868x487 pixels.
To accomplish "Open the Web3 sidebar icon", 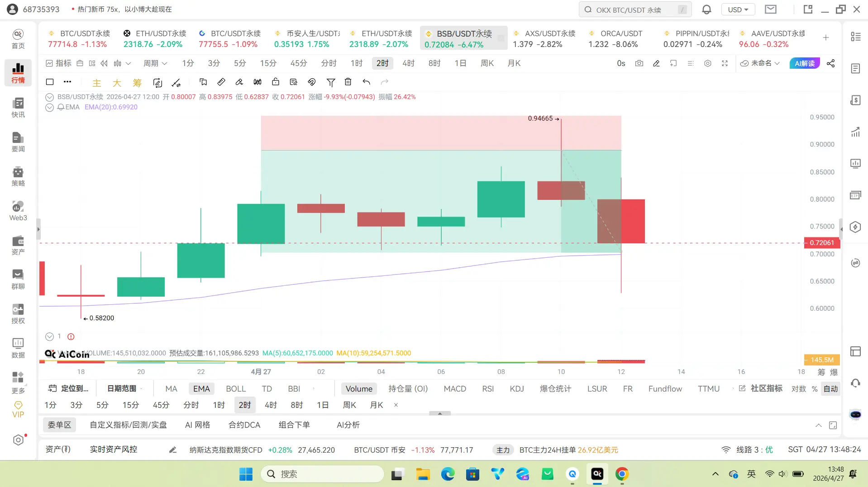I will [18, 211].
